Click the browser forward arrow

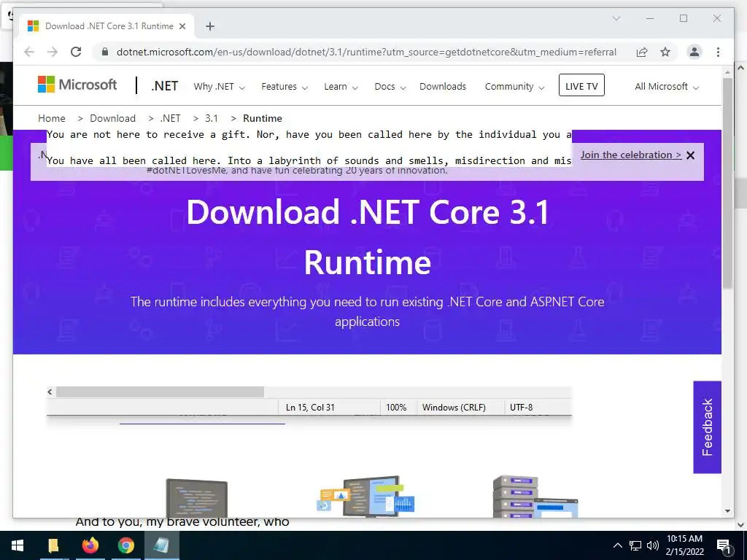[53, 52]
